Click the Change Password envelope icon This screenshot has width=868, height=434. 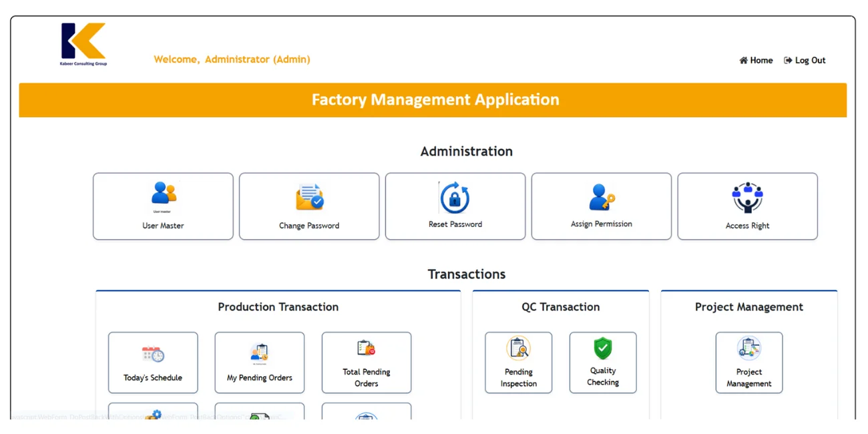point(310,197)
